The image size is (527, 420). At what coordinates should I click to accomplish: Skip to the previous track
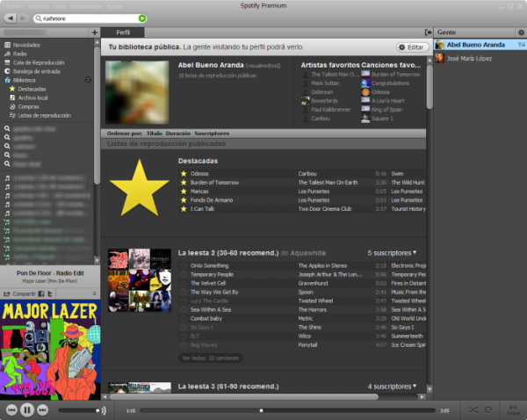coord(11,410)
